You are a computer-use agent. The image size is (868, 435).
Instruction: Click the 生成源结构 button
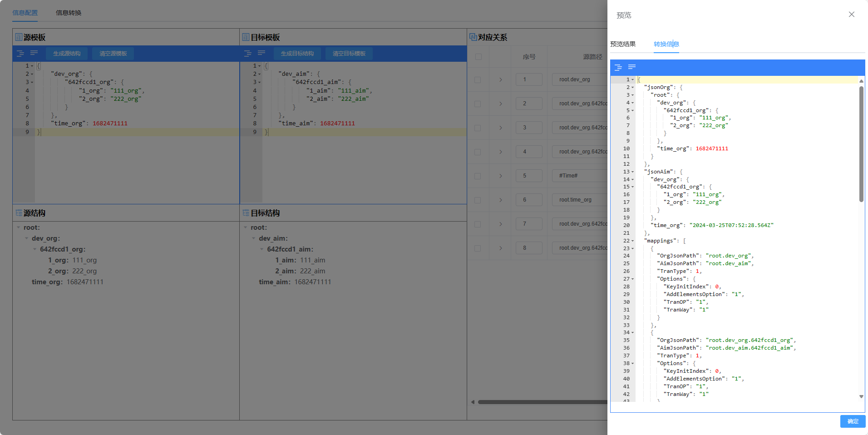[x=67, y=54]
